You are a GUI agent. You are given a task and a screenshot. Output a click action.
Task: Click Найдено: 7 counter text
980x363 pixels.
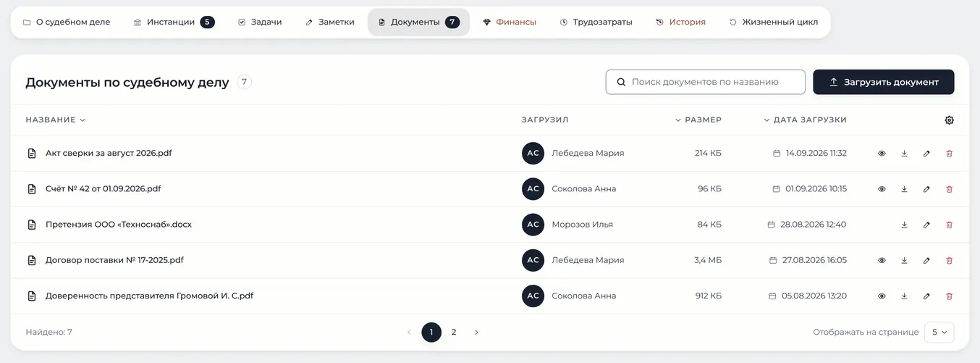click(48, 333)
